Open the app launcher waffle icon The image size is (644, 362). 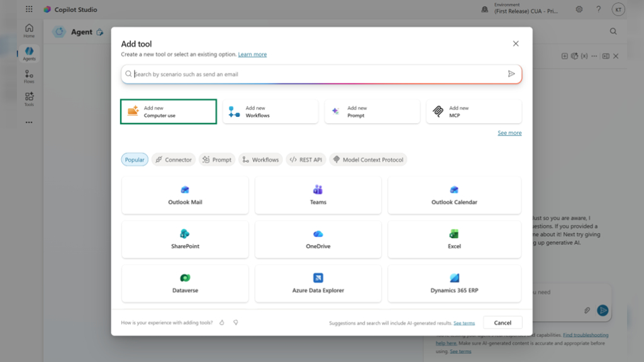click(x=29, y=9)
